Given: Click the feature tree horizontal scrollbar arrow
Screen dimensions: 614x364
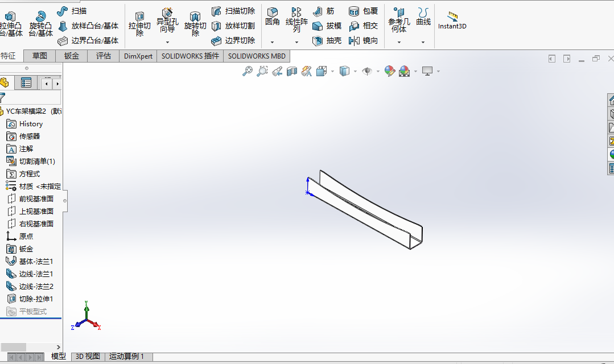Looking at the screenshot, I should [59, 347].
